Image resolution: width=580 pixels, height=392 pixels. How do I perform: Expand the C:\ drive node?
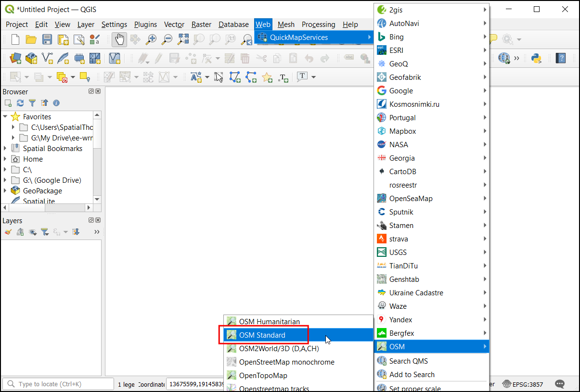coord(5,169)
